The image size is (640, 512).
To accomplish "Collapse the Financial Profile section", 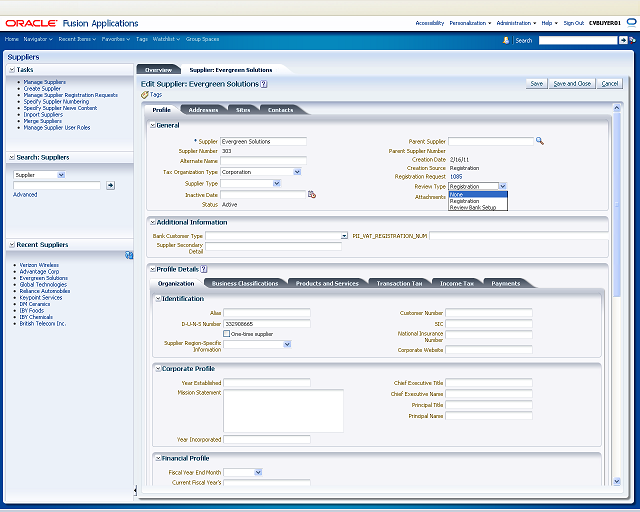I will tap(158, 459).
